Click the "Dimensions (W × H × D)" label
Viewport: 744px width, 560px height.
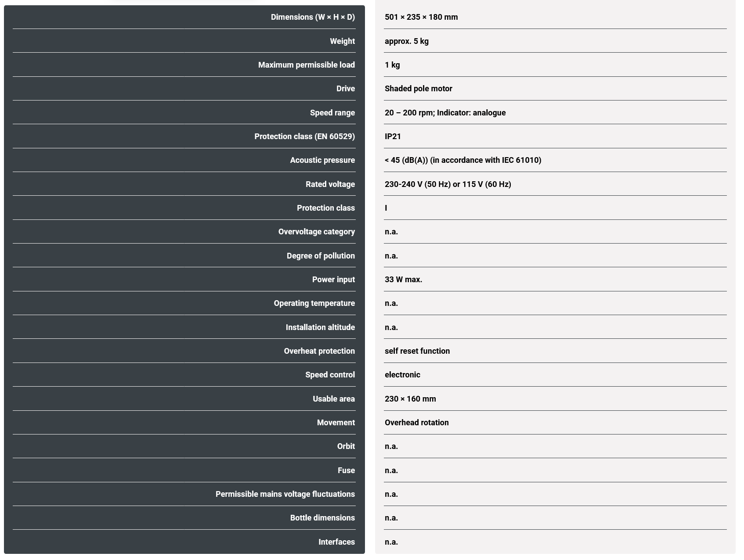(x=312, y=17)
